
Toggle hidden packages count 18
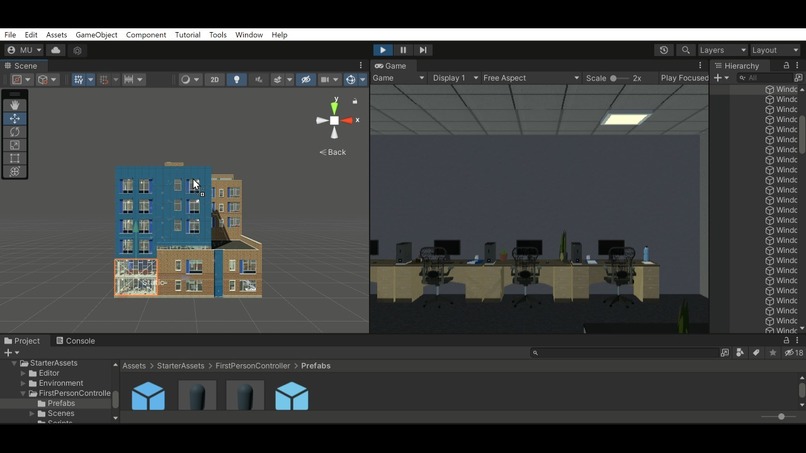pyautogui.click(x=793, y=352)
